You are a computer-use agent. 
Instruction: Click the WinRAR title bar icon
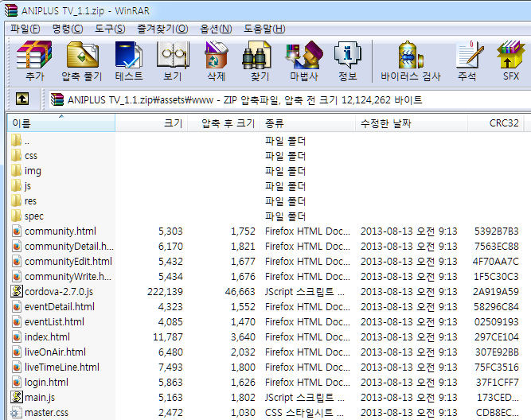pyautogui.click(x=11, y=10)
